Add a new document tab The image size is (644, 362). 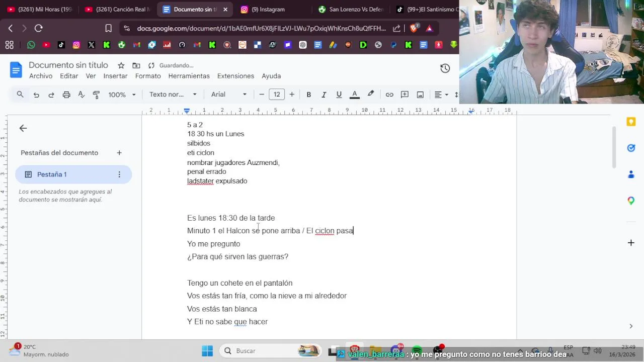[119, 153]
